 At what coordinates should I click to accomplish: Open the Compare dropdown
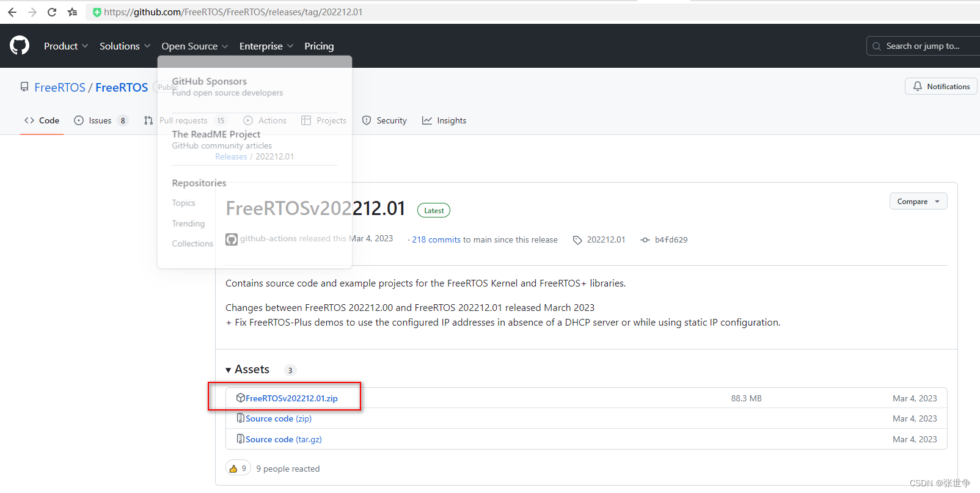[x=918, y=202]
